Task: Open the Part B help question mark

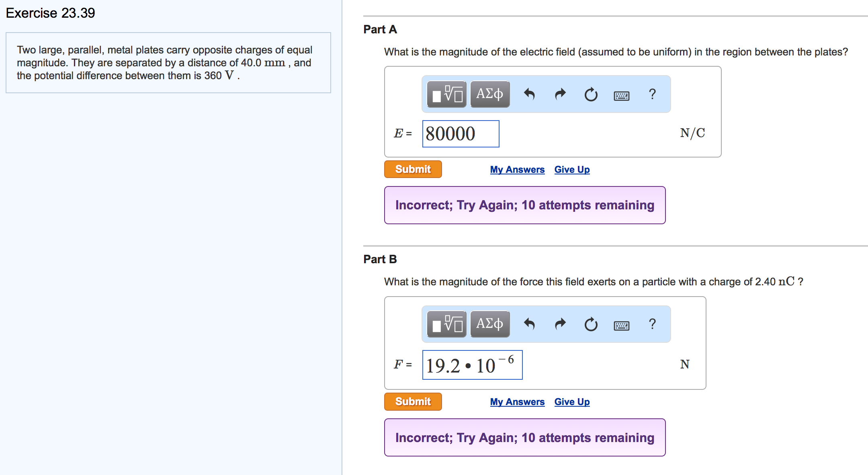Action: [x=652, y=324]
